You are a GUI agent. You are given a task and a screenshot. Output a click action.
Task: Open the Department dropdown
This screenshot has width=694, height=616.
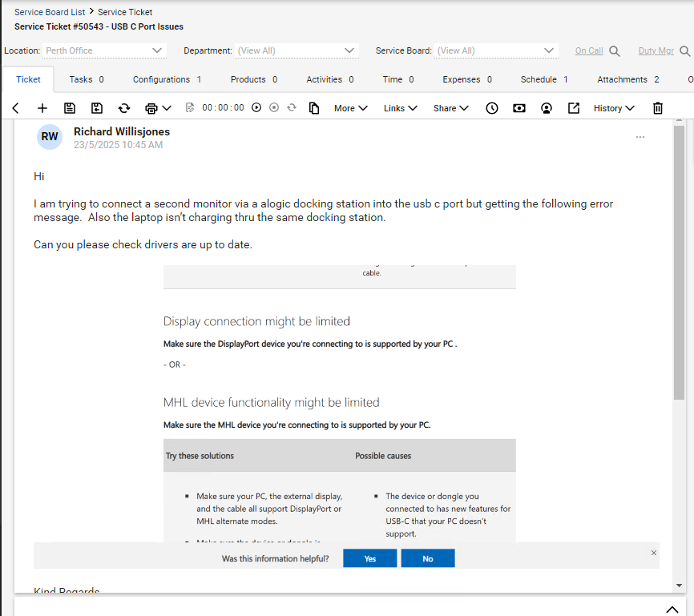[297, 51]
